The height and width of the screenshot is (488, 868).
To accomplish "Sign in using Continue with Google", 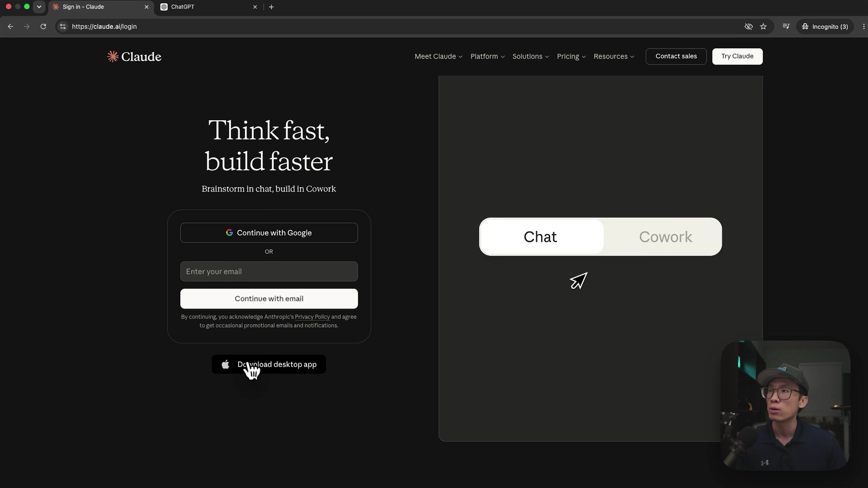I will pos(269,233).
